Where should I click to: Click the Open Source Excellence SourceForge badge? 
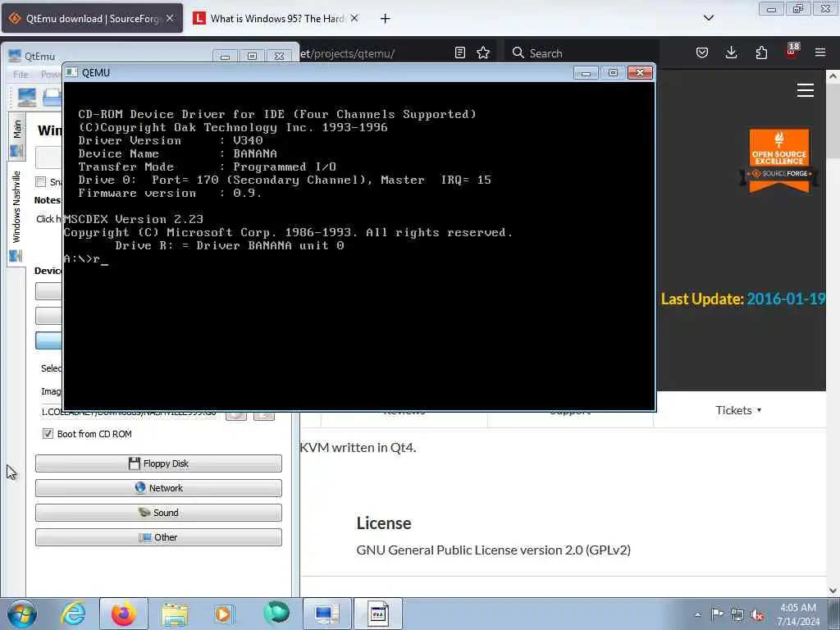click(x=779, y=160)
